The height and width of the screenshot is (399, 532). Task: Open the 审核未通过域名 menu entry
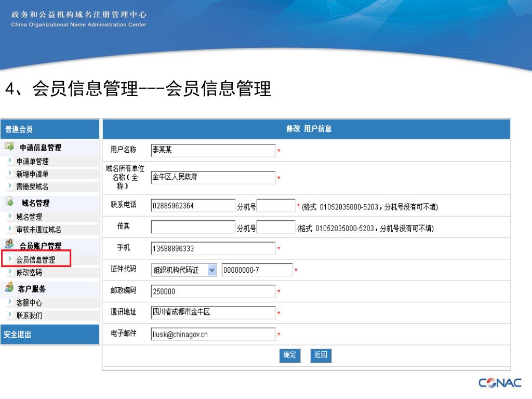[x=38, y=230]
